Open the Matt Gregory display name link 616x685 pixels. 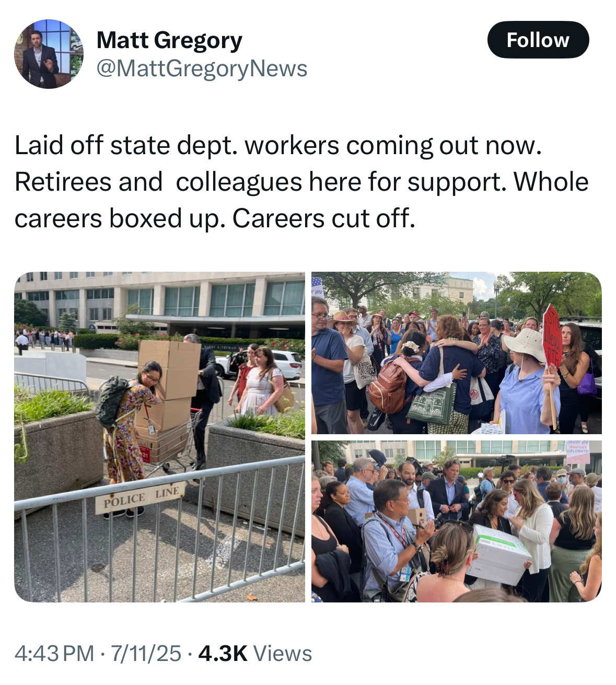tap(169, 40)
